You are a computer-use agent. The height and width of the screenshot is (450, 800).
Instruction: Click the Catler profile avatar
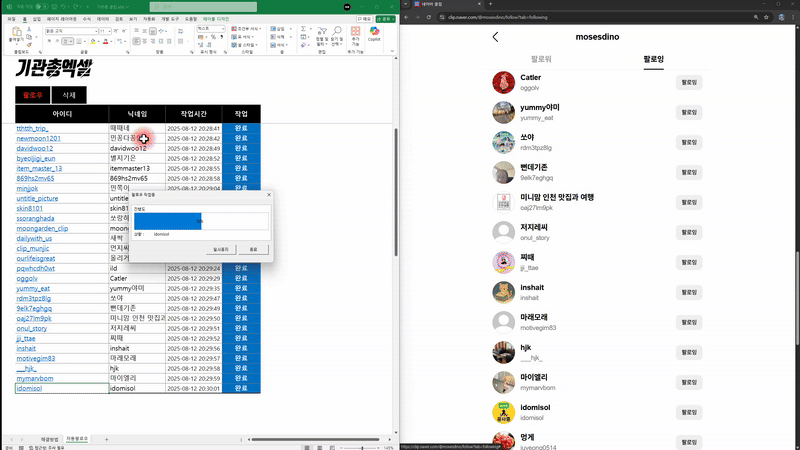[504, 82]
